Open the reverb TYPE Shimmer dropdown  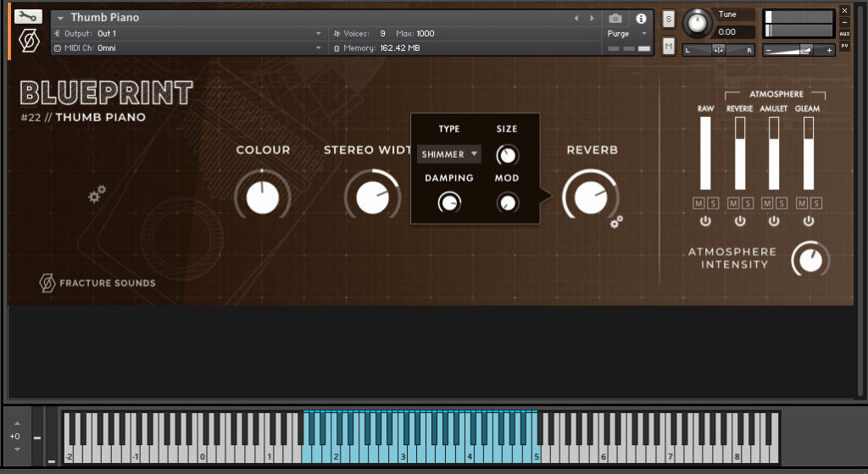[449, 154]
